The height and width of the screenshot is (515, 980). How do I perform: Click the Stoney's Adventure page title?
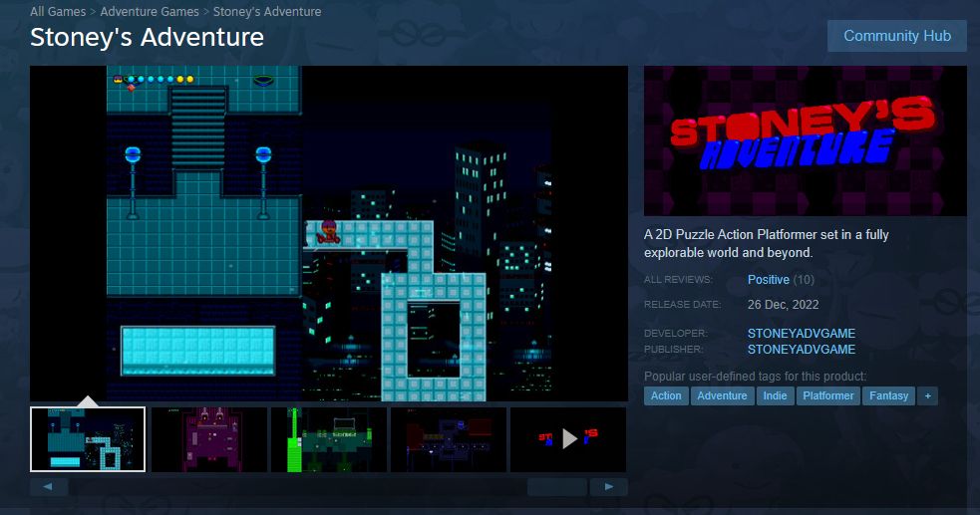click(x=147, y=38)
